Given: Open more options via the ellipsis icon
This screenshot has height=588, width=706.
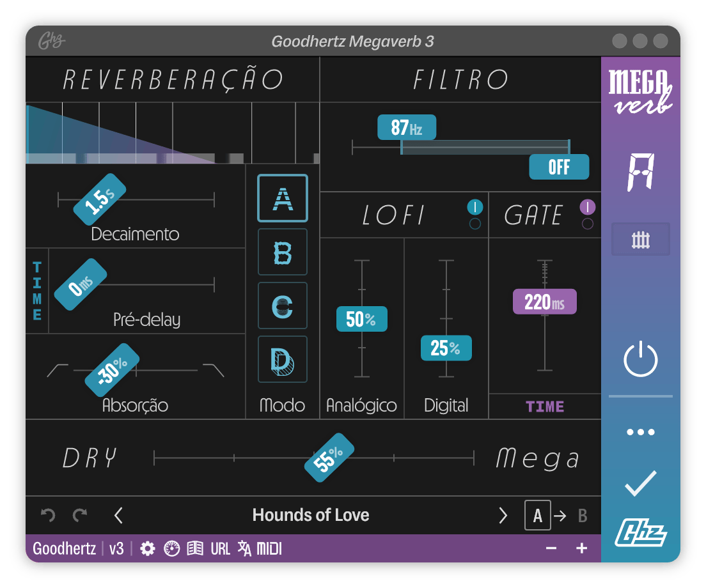Looking at the screenshot, I should click(640, 431).
